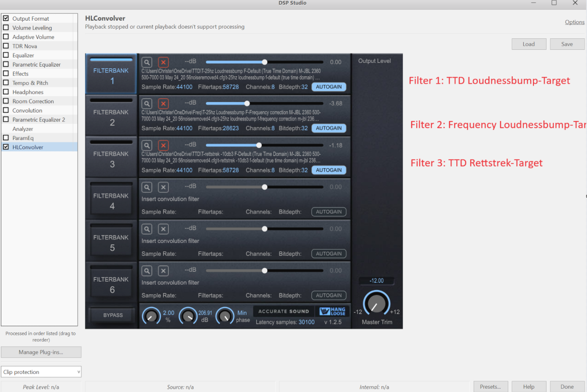Turn on Room Correction
Viewport: 587px width, 392px height.
tap(6, 101)
